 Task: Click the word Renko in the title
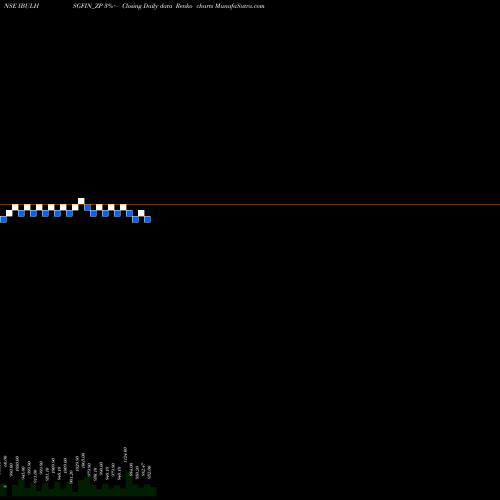[x=184, y=6]
